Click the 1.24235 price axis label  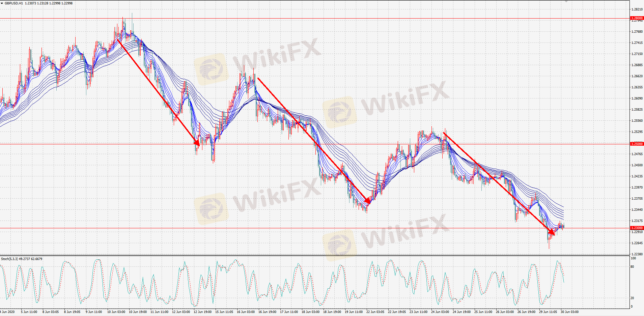coord(637,176)
